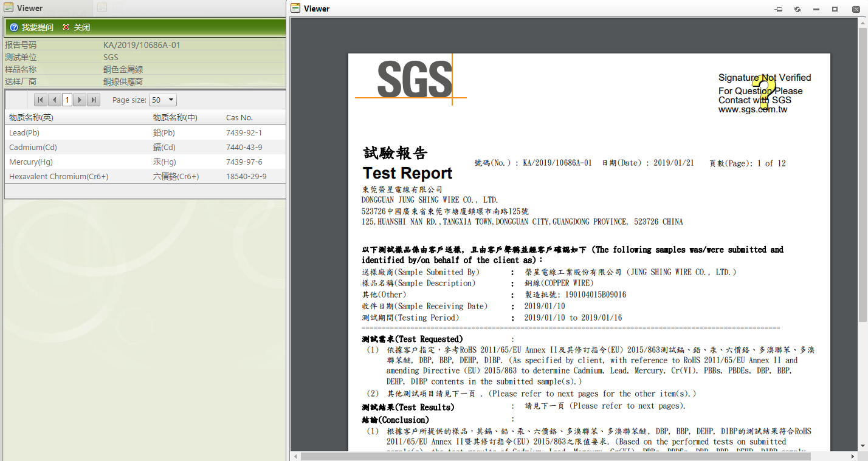
Task: Pin the right Viewer window
Action: coord(779,9)
